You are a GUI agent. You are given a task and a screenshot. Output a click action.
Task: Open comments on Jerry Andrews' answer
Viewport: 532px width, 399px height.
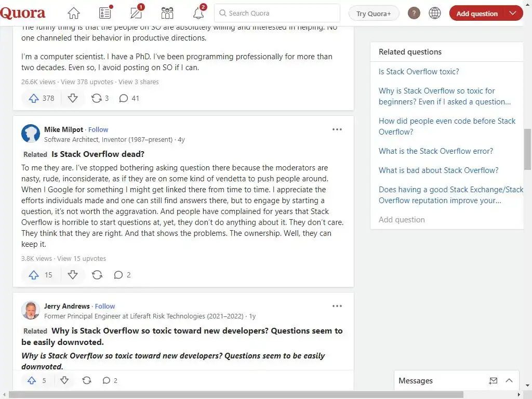110,380
